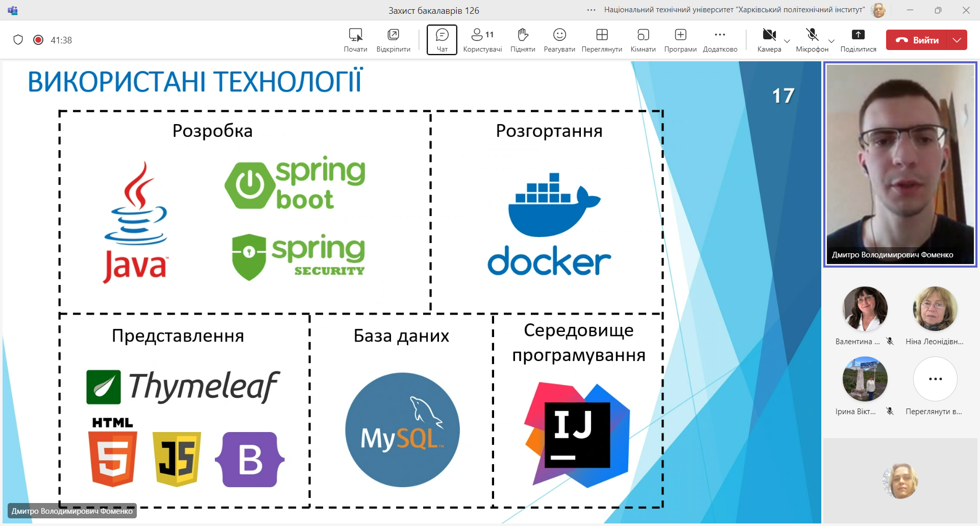Leave the meeting with Вийти button
The image size is (980, 526).
pos(917,40)
